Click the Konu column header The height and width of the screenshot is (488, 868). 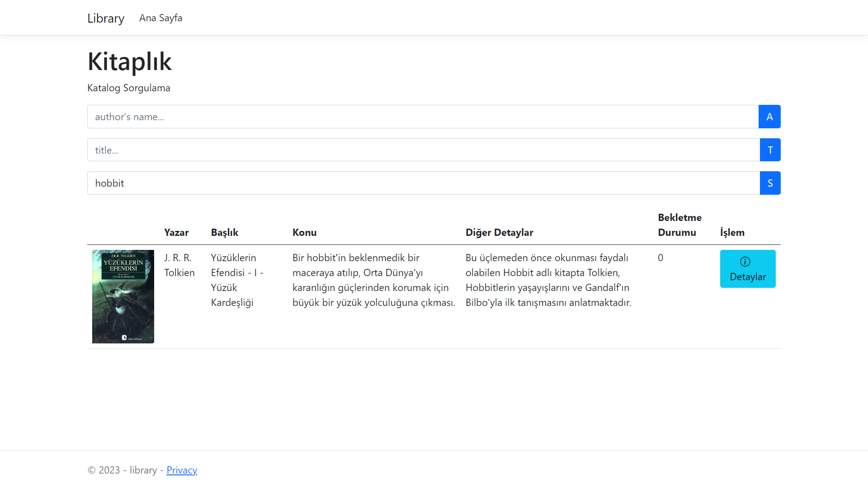click(x=305, y=232)
